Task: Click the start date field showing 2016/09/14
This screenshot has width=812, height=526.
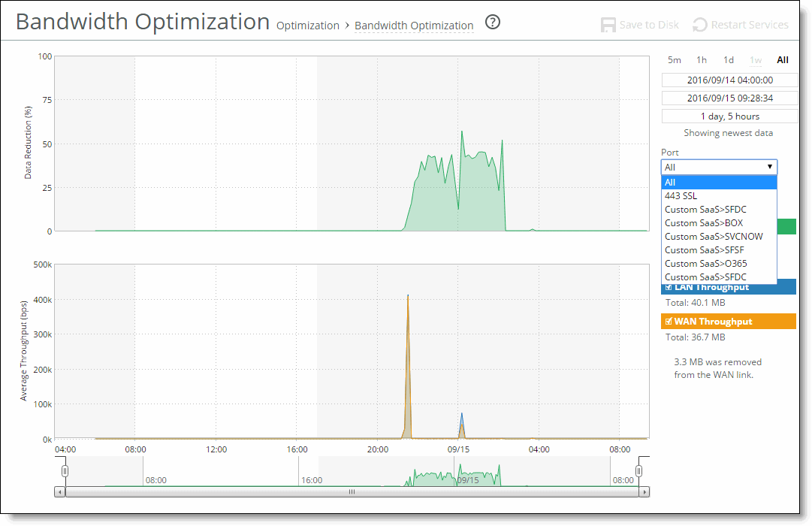Action: coord(729,80)
